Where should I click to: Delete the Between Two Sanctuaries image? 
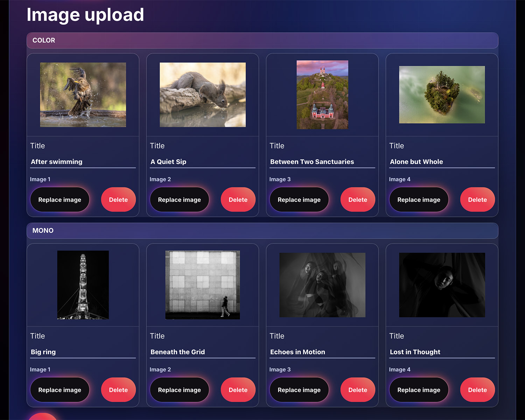[358, 199]
